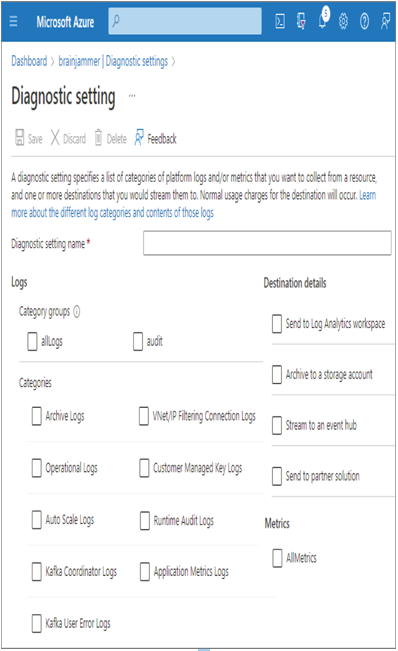398x651 pixels.
Task: Open the Learn more about log categories link
Action: tap(193, 204)
